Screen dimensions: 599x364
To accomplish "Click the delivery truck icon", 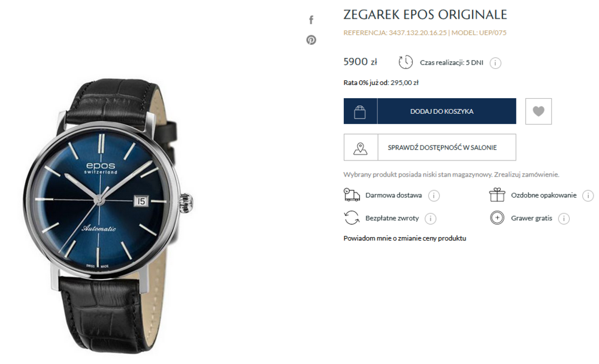I will 352,195.
